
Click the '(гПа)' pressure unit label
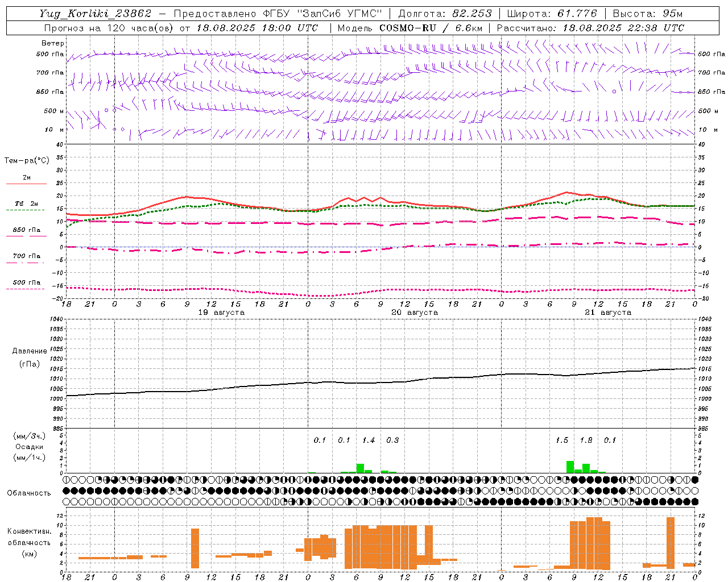pyautogui.click(x=30, y=364)
